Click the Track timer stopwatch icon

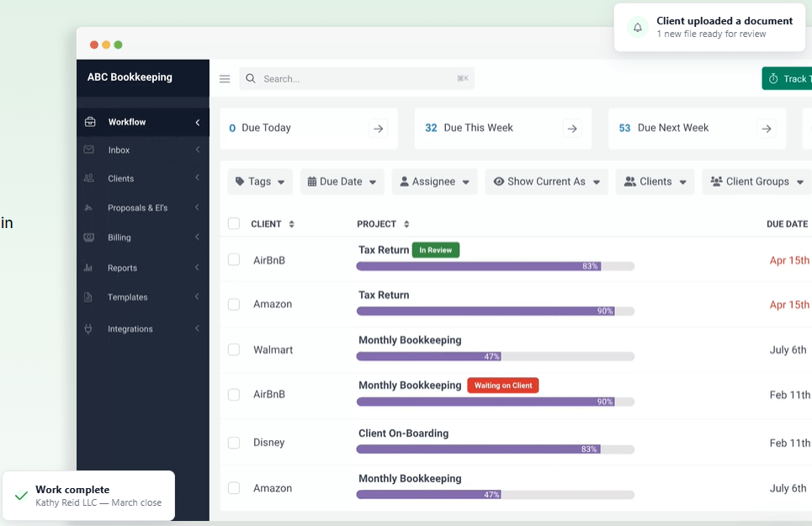(x=773, y=79)
